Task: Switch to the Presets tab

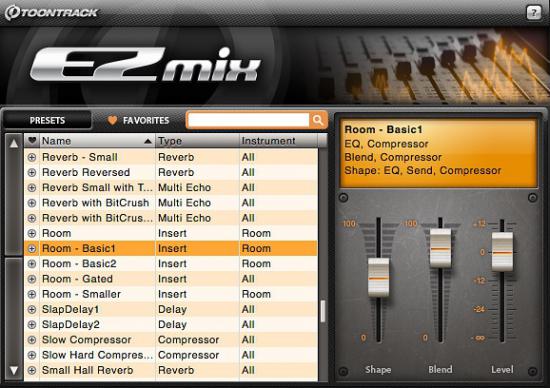Action: [47, 120]
